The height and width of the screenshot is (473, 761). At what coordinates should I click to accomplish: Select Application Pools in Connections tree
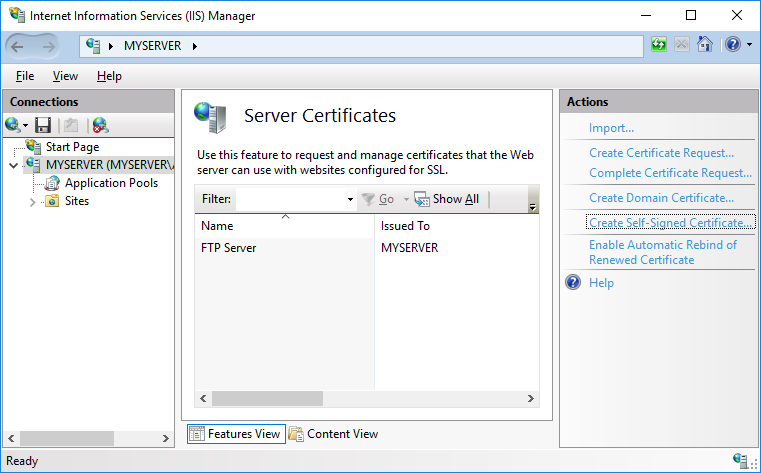pyautogui.click(x=111, y=183)
